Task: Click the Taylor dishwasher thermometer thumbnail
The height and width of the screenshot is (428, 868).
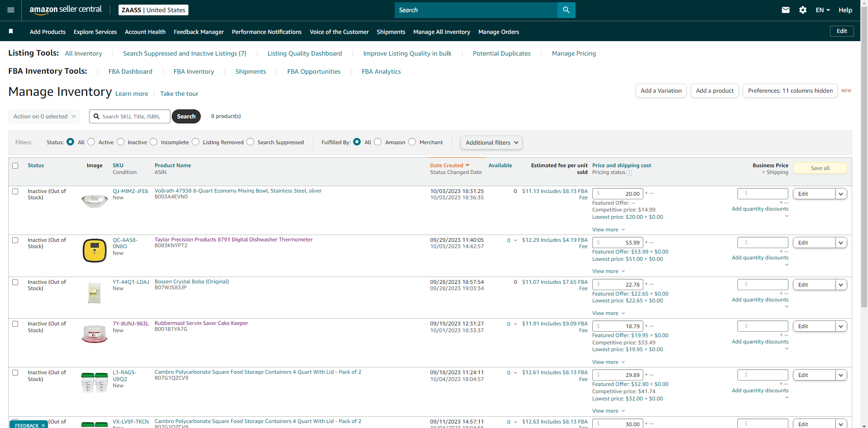Action: coord(94,250)
